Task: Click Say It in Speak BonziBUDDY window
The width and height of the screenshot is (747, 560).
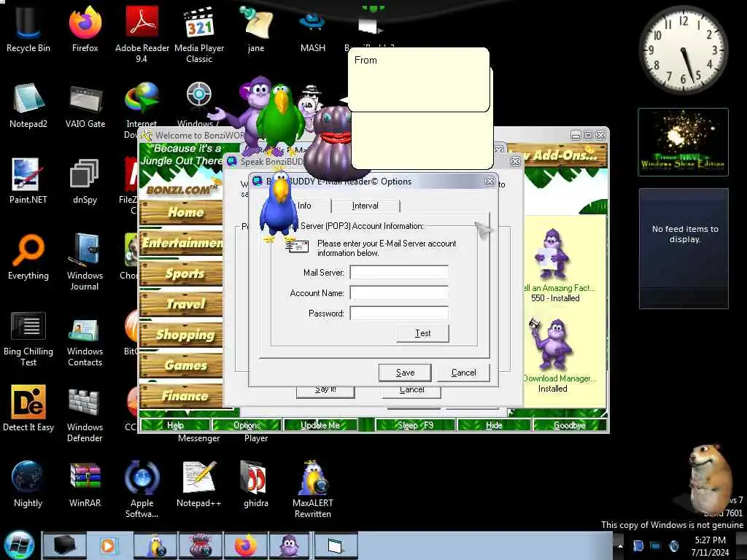Action: point(325,390)
